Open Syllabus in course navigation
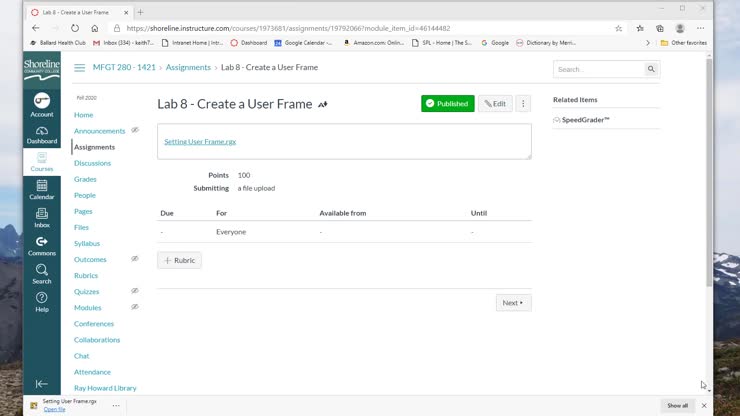The height and width of the screenshot is (416, 740). click(x=87, y=243)
